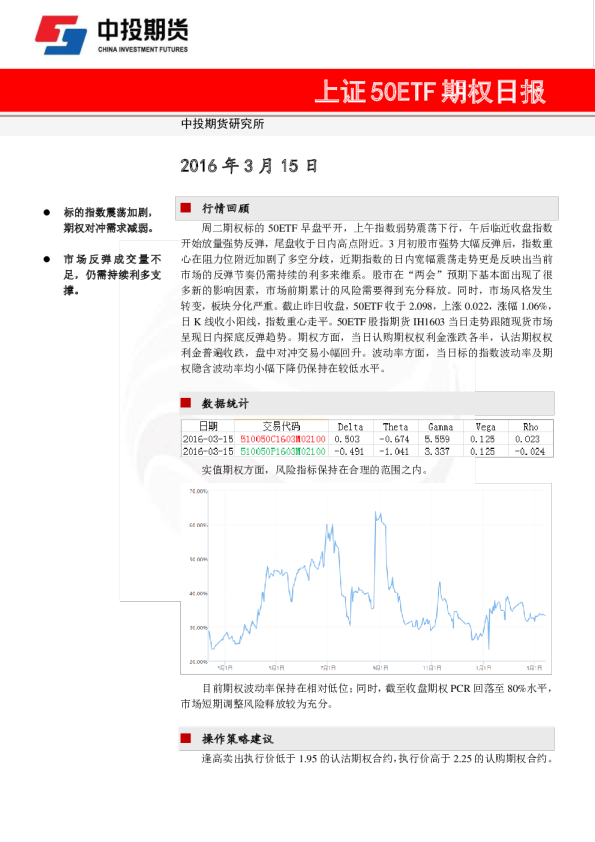The width and height of the screenshot is (595, 842).
Task: Click the Delta value -0.491
Action: [x=349, y=452]
